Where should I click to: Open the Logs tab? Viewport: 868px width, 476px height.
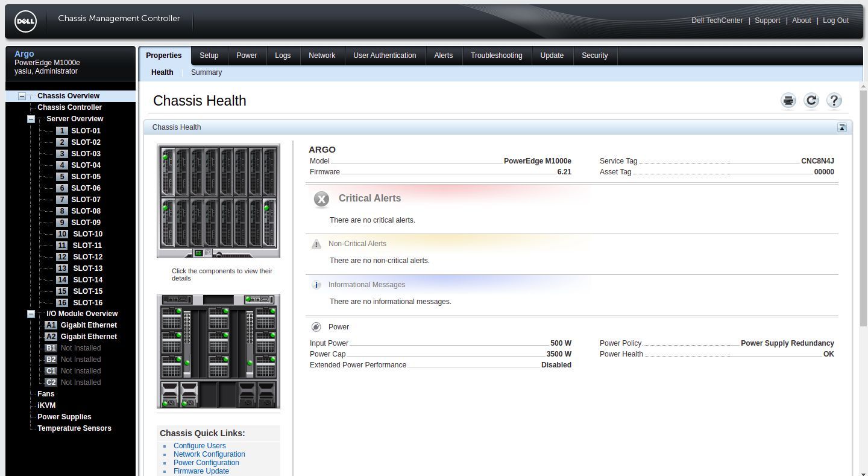[283, 56]
